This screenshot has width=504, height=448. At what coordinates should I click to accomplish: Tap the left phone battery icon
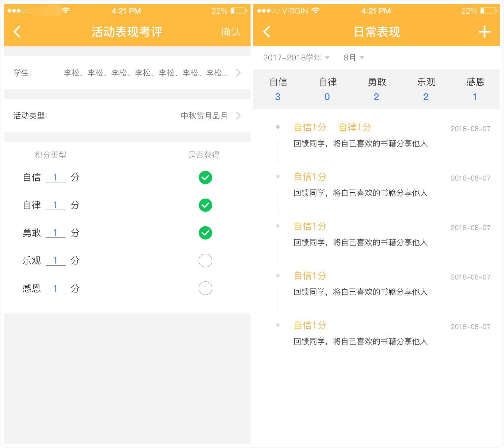pos(239,11)
